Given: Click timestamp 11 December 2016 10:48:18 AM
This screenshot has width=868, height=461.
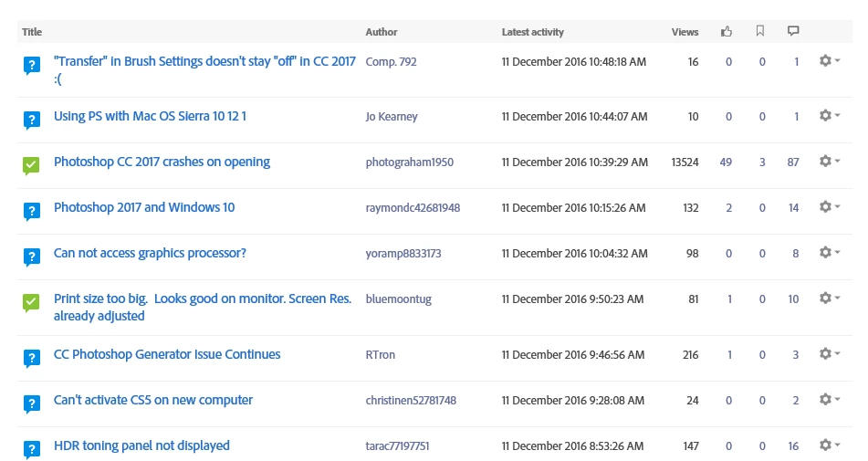Looking at the screenshot, I should [x=573, y=62].
